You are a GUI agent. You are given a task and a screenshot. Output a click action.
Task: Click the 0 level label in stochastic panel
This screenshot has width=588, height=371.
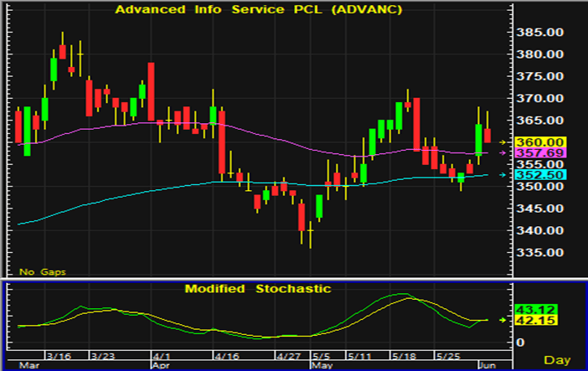520,343
